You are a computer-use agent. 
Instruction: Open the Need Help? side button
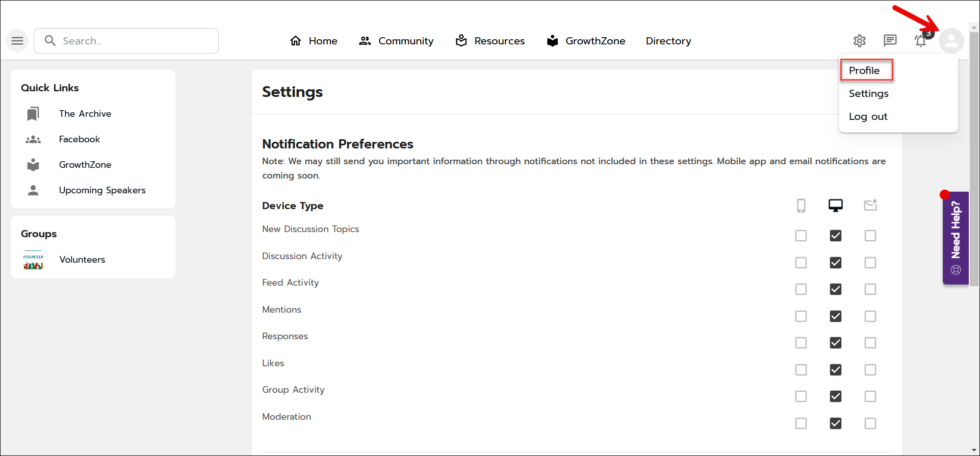956,238
